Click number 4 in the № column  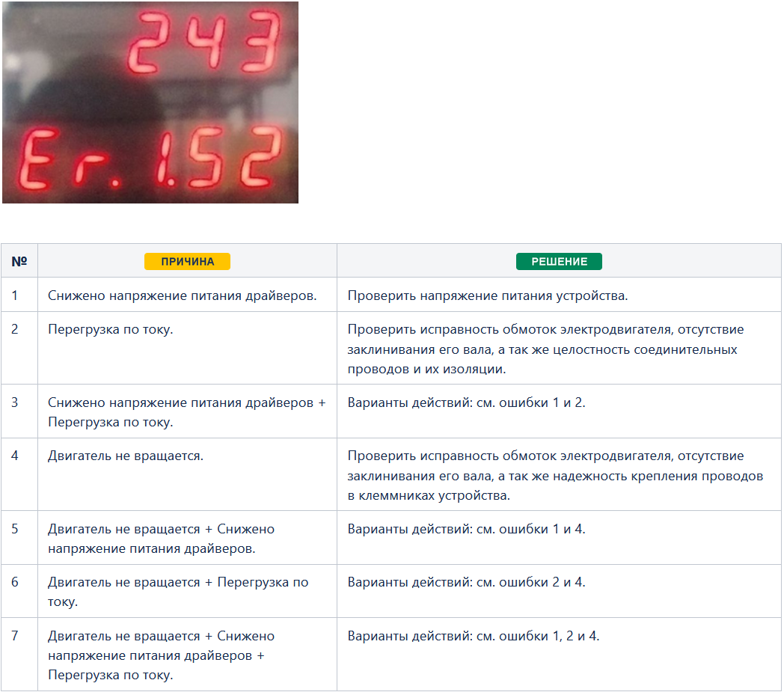point(14,456)
